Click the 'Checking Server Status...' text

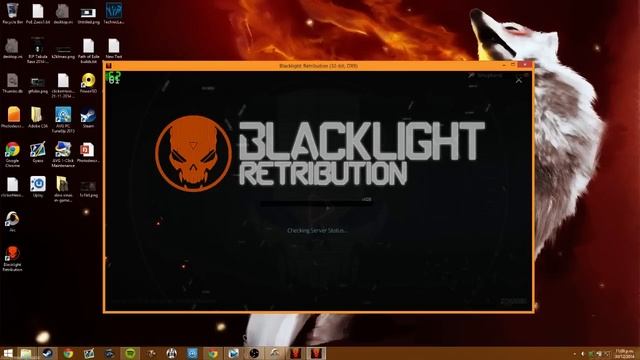pyautogui.click(x=317, y=231)
